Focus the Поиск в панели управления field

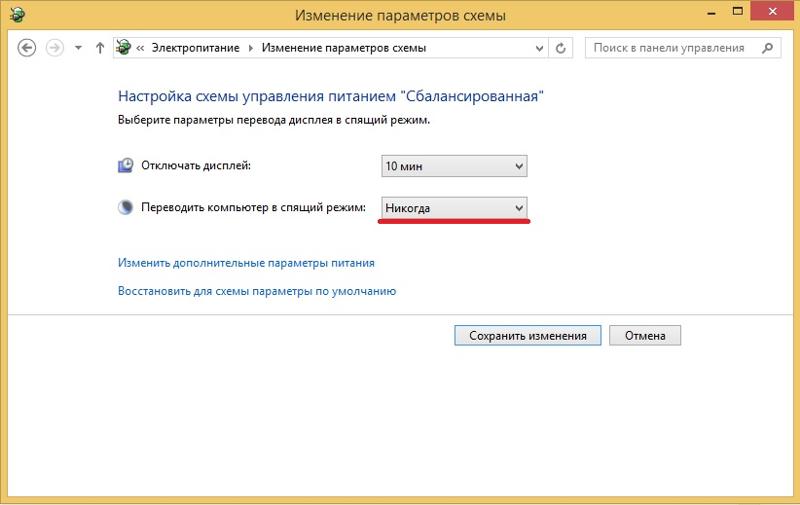[683, 48]
